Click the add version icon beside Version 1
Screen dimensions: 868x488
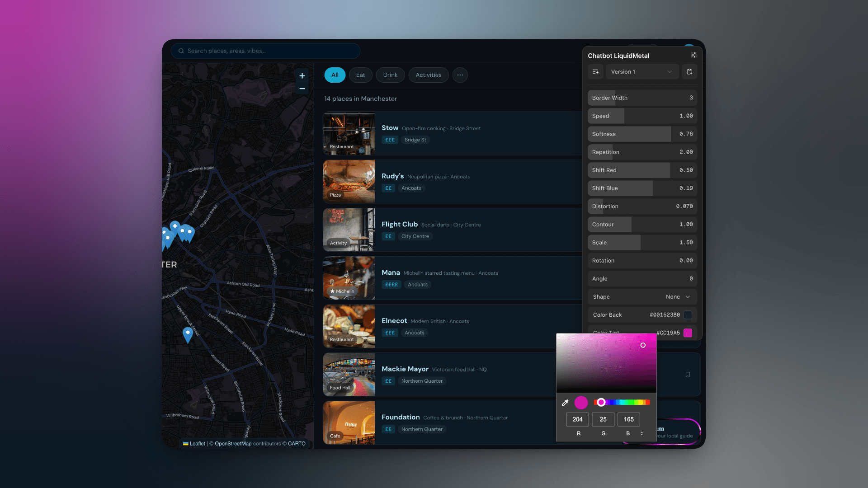[x=595, y=71]
